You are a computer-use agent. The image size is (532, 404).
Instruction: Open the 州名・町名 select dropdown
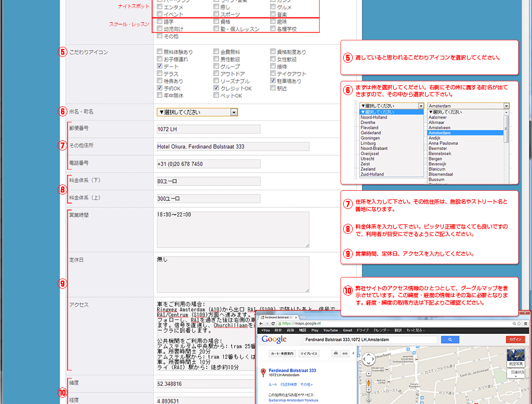click(x=197, y=112)
